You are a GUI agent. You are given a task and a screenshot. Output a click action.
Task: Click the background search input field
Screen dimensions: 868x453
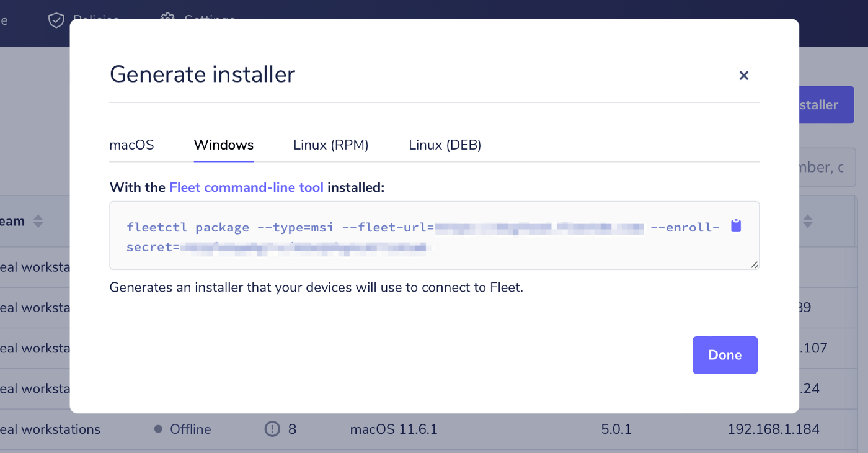[x=827, y=167]
